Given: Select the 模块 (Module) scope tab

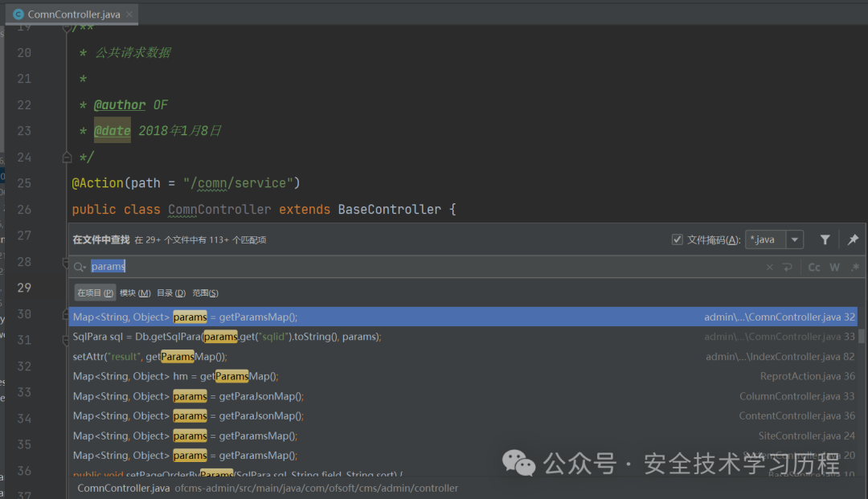Looking at the screenshot, I should (x=135, y=293).
